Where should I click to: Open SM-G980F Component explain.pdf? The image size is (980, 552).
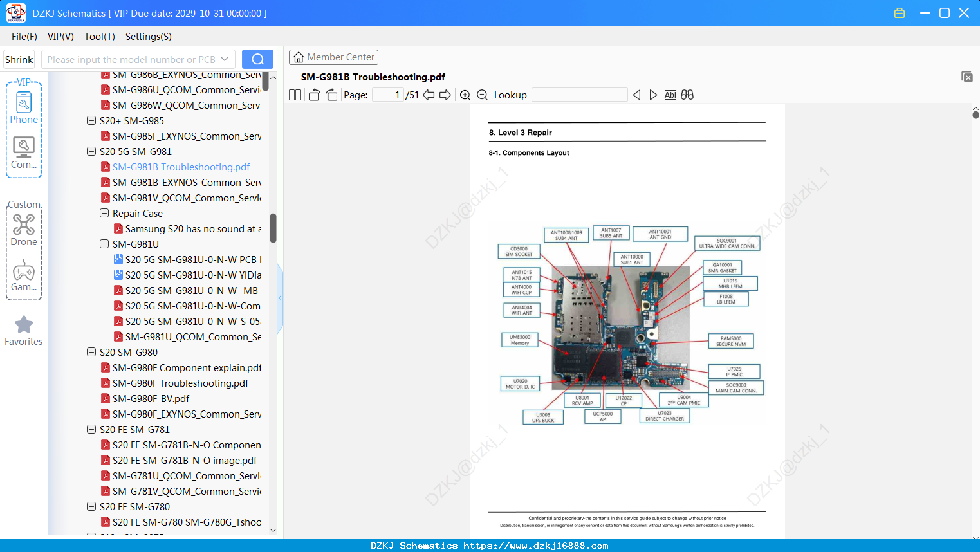pos(181,368)
